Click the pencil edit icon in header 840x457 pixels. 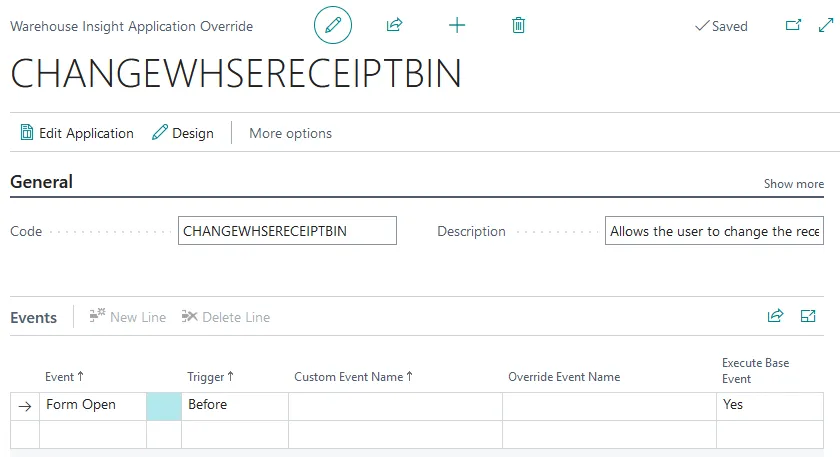(x=333, y=25)
